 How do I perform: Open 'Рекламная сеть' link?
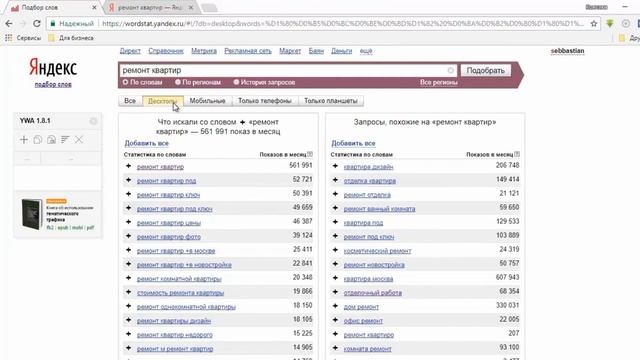click(248, 51)
